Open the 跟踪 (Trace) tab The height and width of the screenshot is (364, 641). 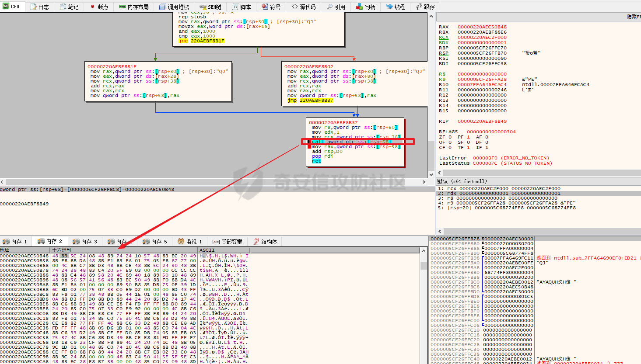425,7
